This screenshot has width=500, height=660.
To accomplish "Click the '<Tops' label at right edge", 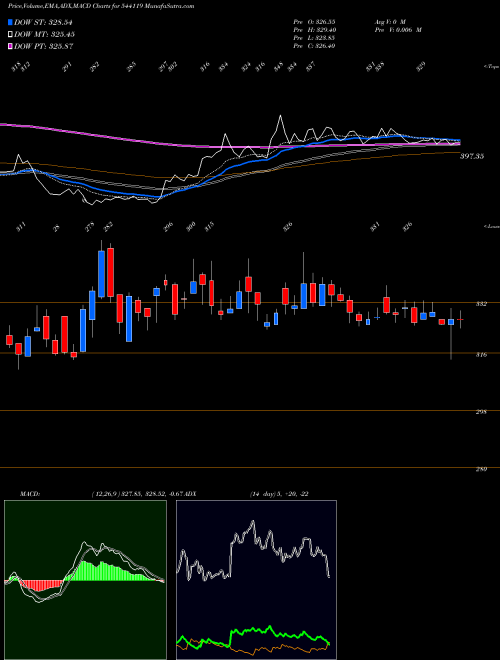I will click(x=491, y=66).
